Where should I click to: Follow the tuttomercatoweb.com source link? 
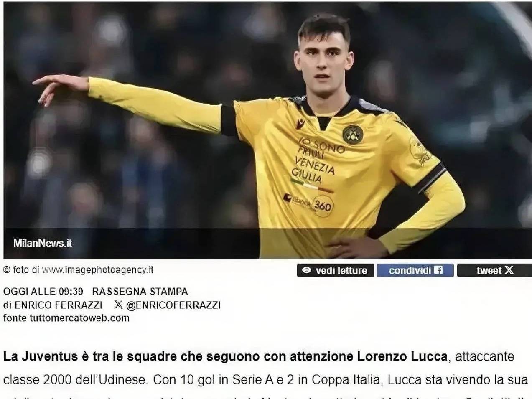click(79, 318)
